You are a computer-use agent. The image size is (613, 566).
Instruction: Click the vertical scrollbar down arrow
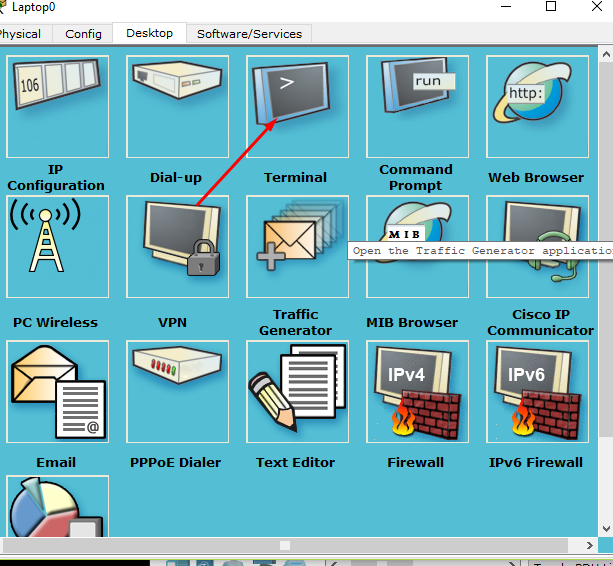tap(606, 529)
